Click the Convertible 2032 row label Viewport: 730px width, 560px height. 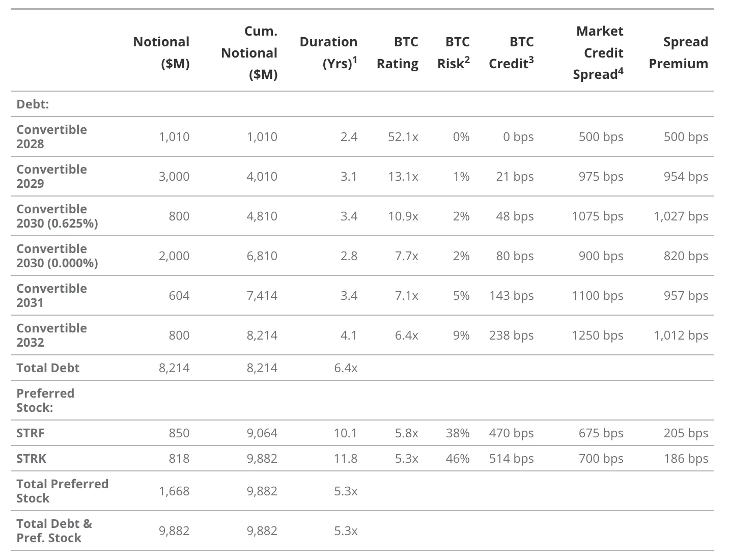point(51,335)
